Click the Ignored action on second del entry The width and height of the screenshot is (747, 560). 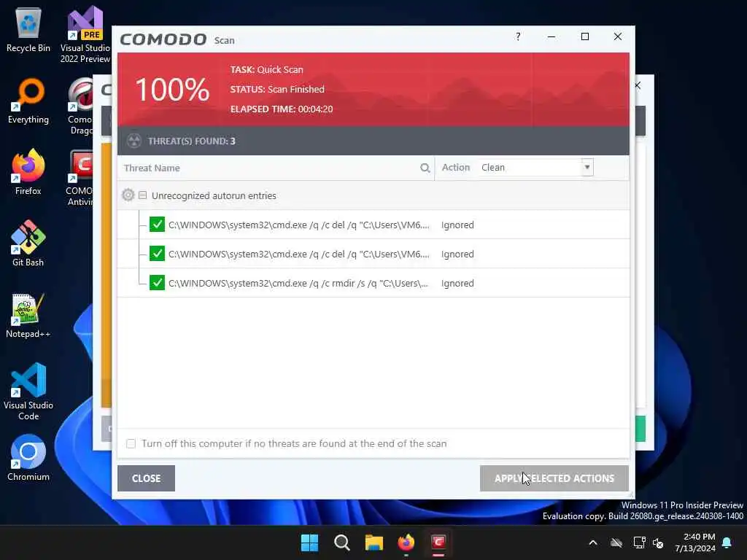click(457, 254)
